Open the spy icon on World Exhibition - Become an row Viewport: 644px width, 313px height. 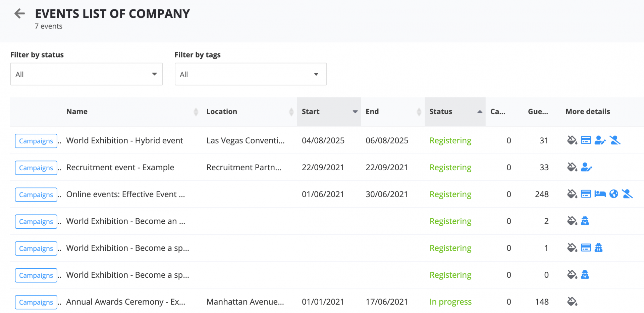pos(585,221)
